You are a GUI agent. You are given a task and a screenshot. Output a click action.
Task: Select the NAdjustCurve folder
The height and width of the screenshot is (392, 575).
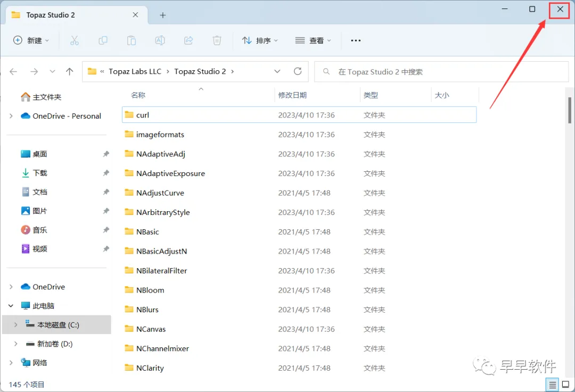(x=299, y=193)
